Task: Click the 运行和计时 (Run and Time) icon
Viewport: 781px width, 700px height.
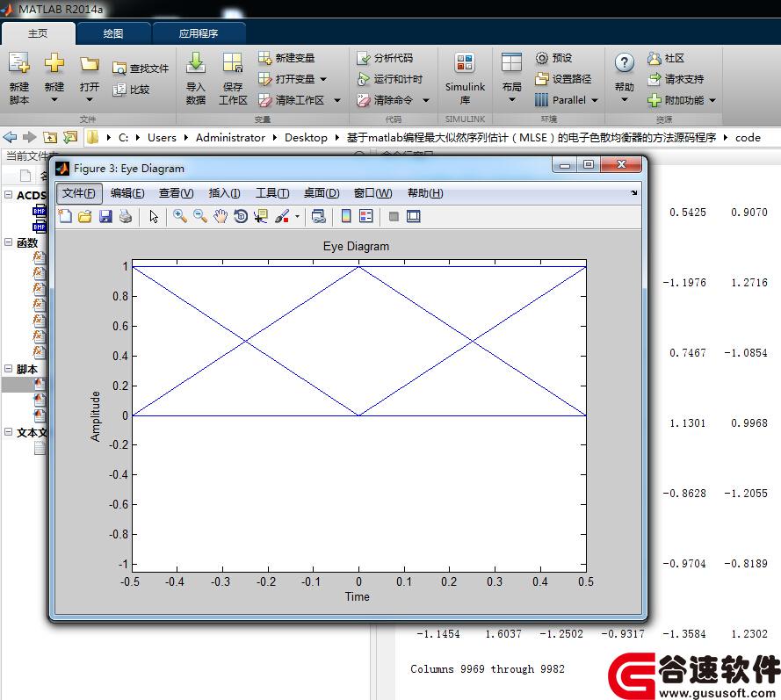Action: [363, 79]
